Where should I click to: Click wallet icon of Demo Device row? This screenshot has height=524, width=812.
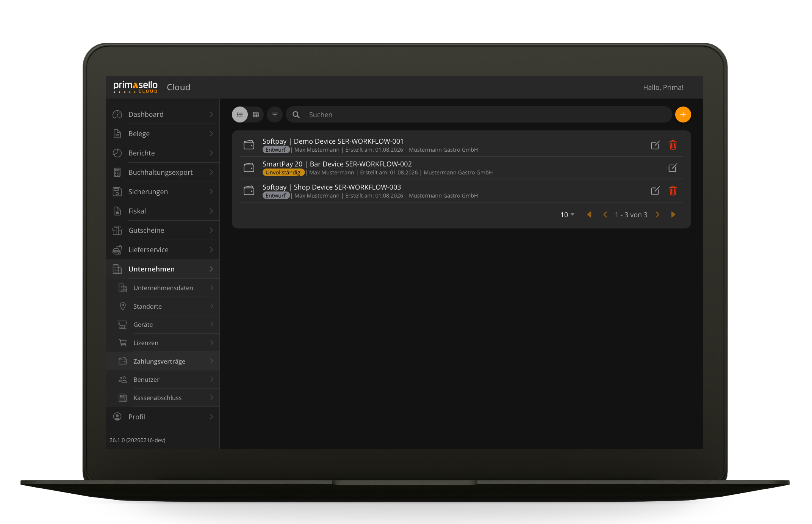click(249, 145)
